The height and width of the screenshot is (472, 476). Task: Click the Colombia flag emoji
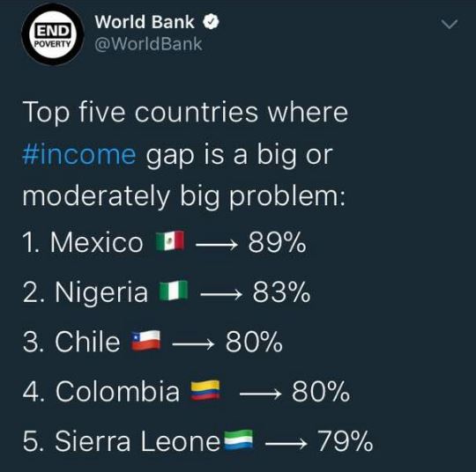(x=205, y=390)
